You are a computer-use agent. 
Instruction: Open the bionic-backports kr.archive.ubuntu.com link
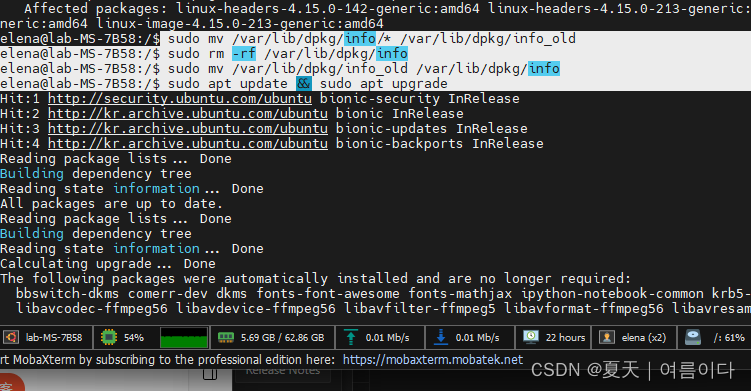point(188,143)
